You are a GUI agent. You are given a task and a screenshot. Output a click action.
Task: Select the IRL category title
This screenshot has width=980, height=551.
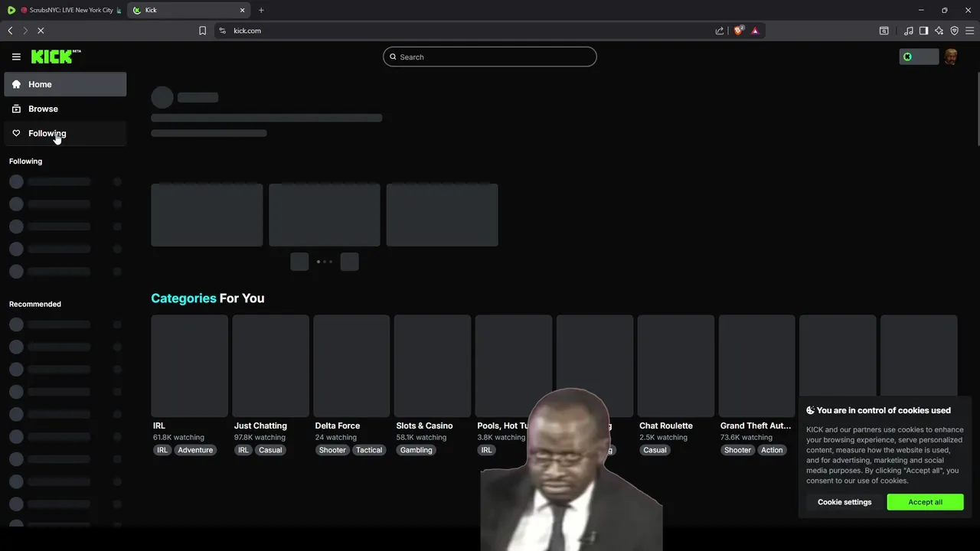pos(159,425)
